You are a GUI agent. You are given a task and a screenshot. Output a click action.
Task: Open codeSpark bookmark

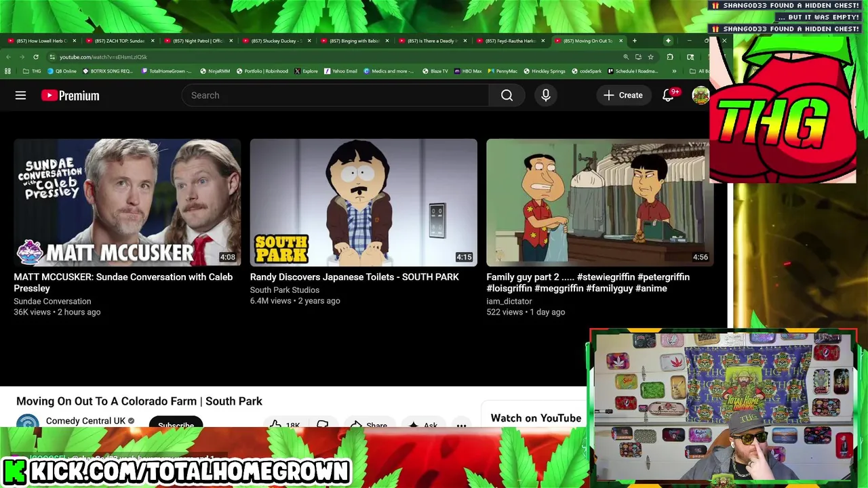[x=587, y=71]
